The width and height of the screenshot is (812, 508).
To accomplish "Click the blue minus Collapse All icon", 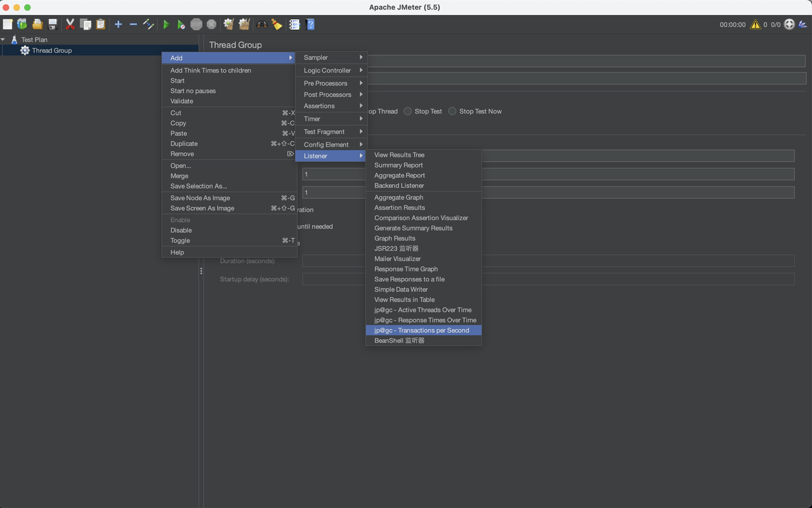I will point(133,24).
